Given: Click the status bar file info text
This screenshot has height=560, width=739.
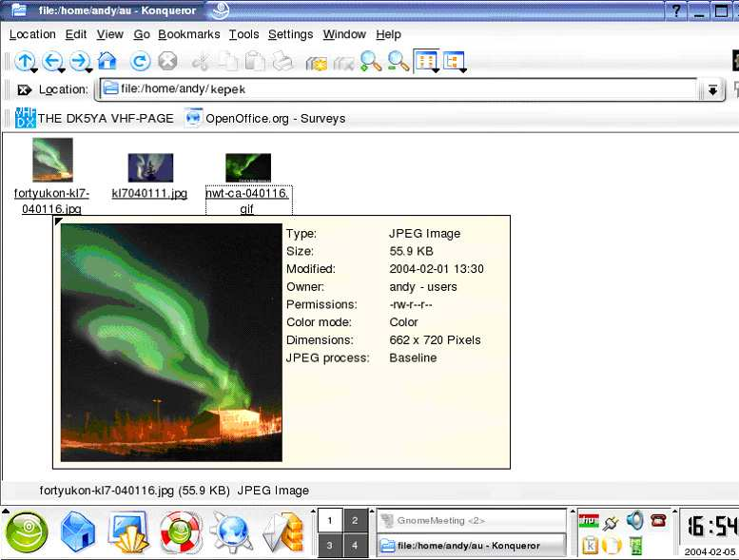Looking at the screenshot, I should [174, 491].
